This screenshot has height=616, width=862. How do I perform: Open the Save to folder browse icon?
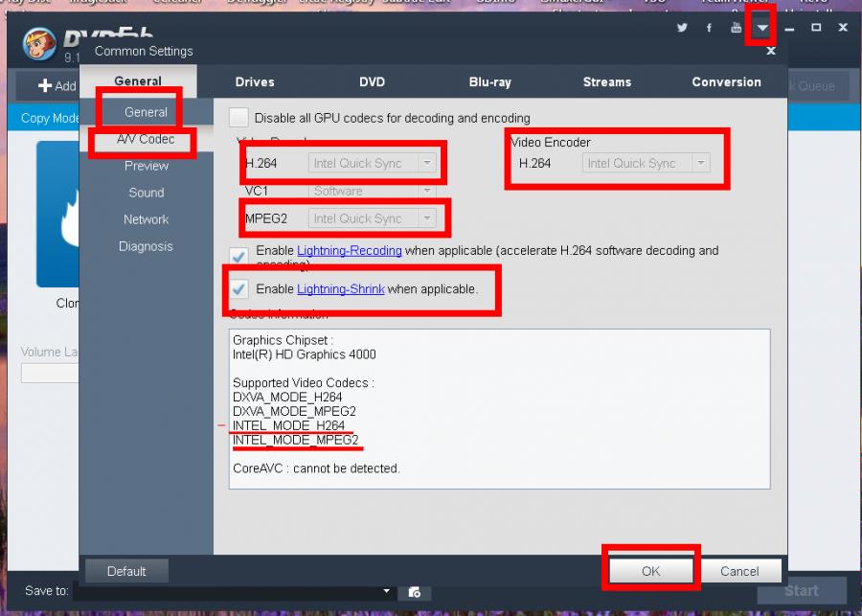[415, 592]
